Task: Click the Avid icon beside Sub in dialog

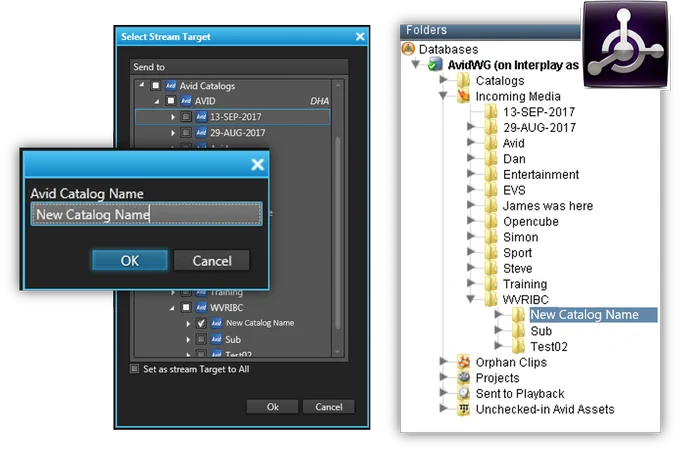Action: pos(216,339)
